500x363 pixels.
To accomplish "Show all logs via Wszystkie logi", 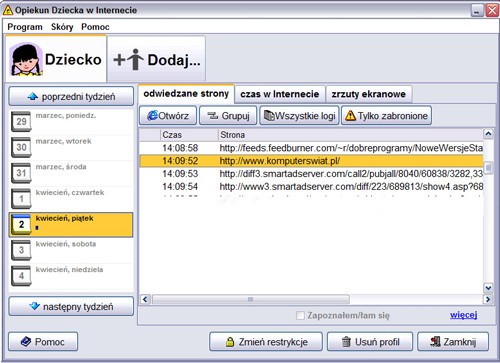I will pos(299,116).
